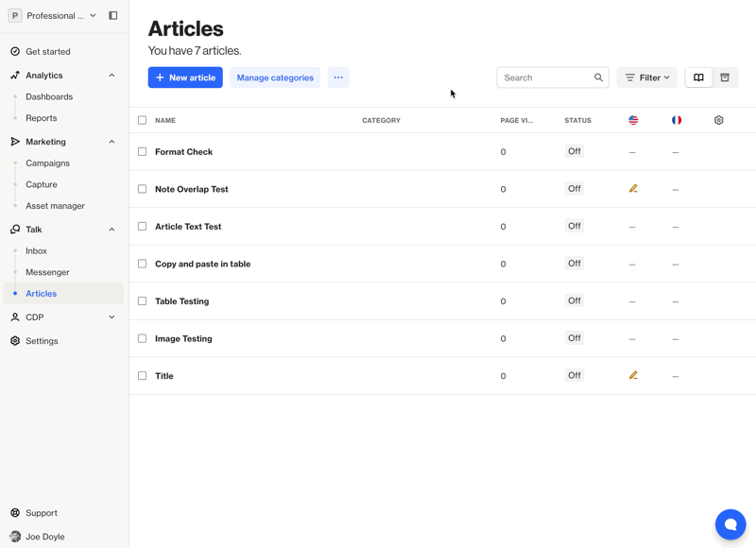Open the chat messenger bubble icon
Screen dimensions: 756x548
730,524
